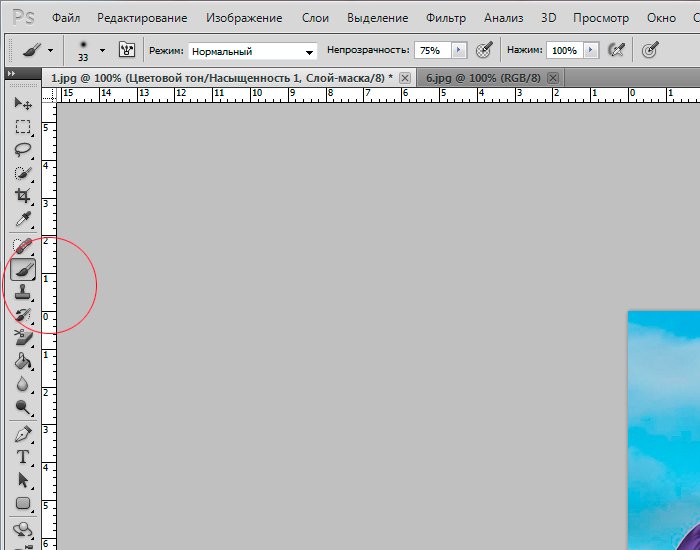Select the Move tool

click(x=23, y=103)
